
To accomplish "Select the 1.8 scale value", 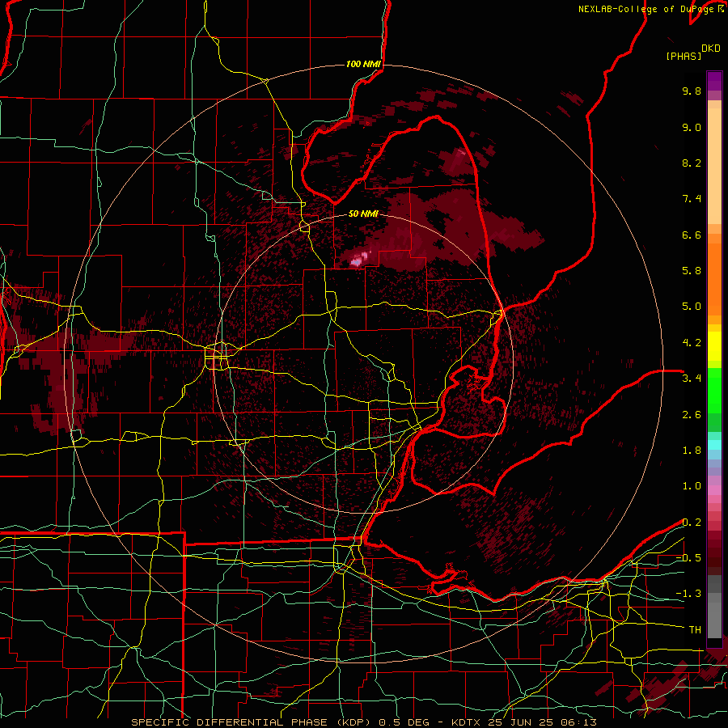I will 692,451.
